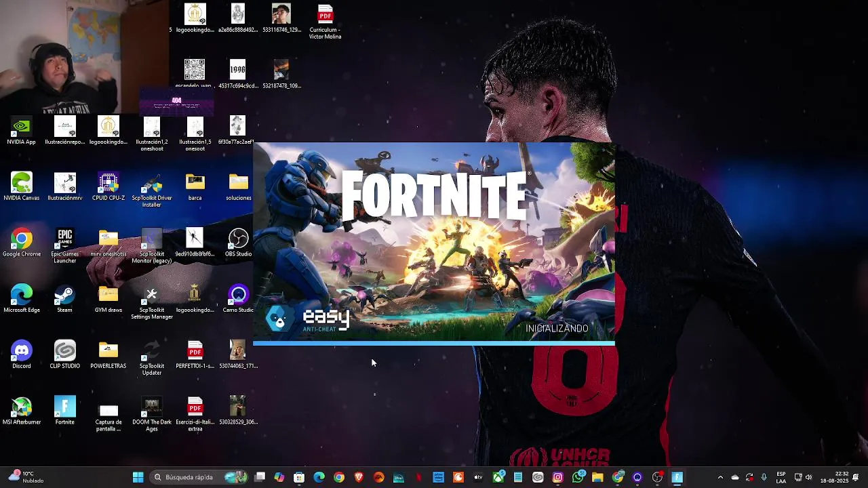Open Instagram from the taskbar
The width and height of the screenshot is (868, 488).
click(x=557, y=477)
